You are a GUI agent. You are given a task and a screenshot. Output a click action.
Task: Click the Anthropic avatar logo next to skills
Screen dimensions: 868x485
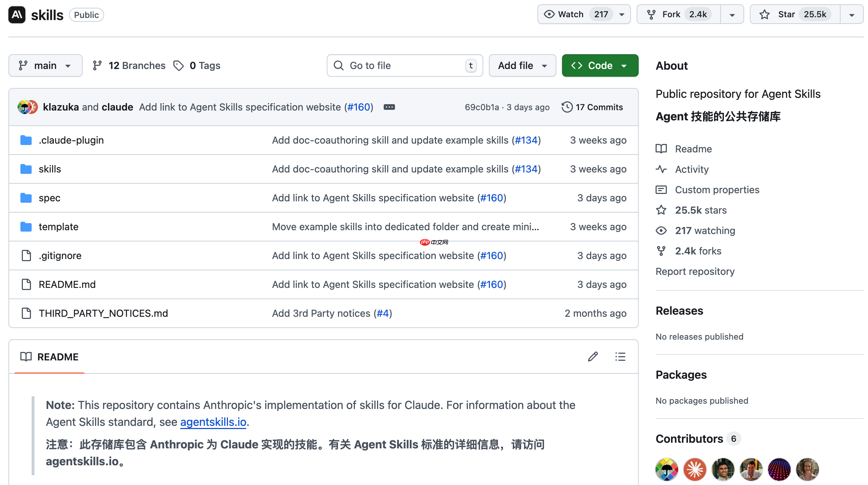17,15
